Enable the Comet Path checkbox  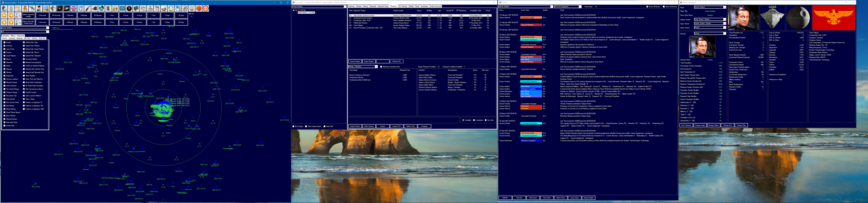click(x=4, y=126)
